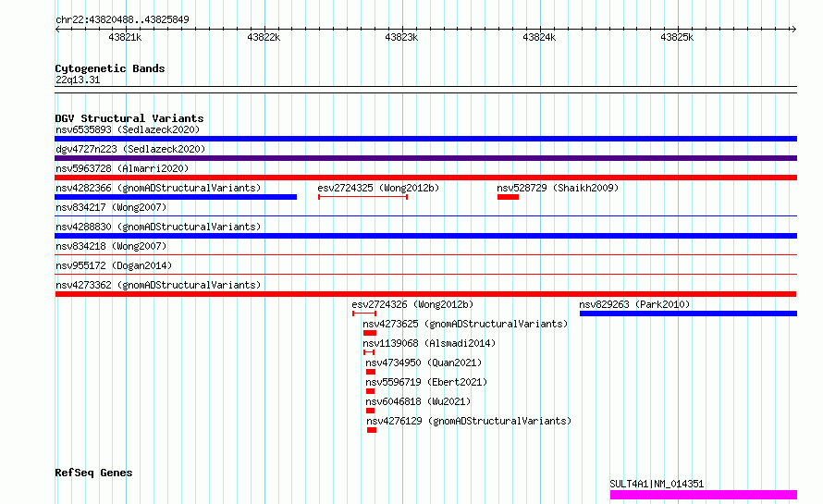Open the nsv4273362 gnomAD variant label
The width and height of the screenshot is (823, 504).
click(158, 285)
